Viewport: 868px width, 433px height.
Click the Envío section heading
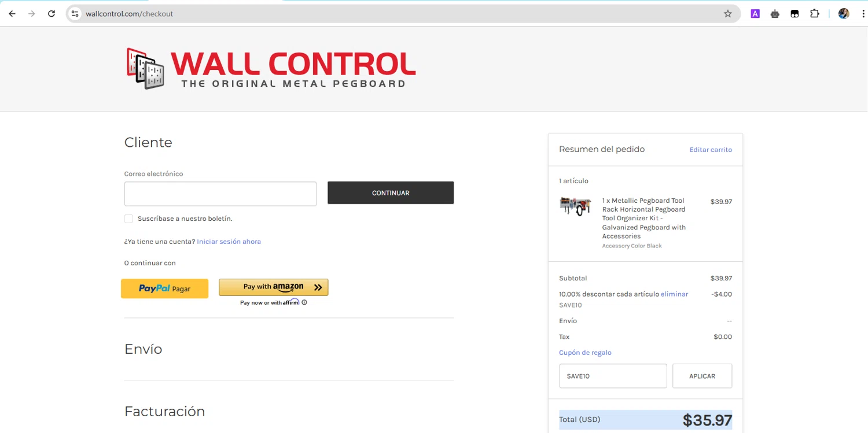pos(143,349)
